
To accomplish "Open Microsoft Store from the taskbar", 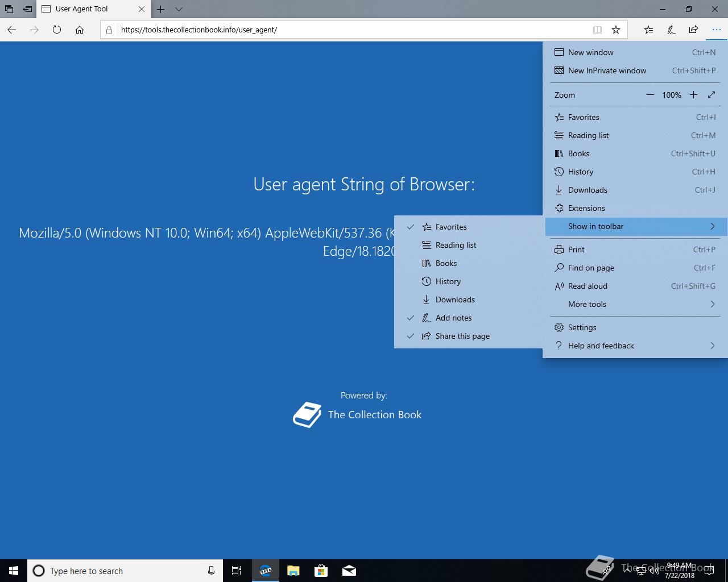I will click(x=321, y=571).
